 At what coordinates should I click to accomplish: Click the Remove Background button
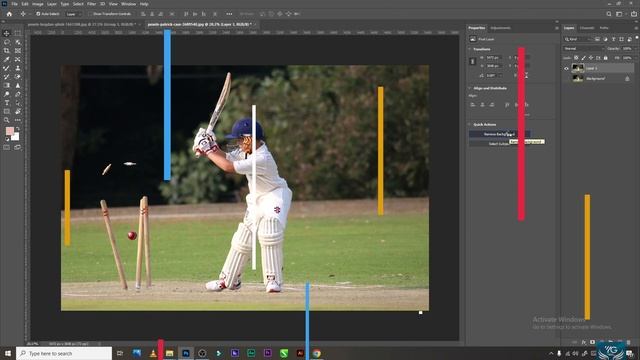point(499,134)
